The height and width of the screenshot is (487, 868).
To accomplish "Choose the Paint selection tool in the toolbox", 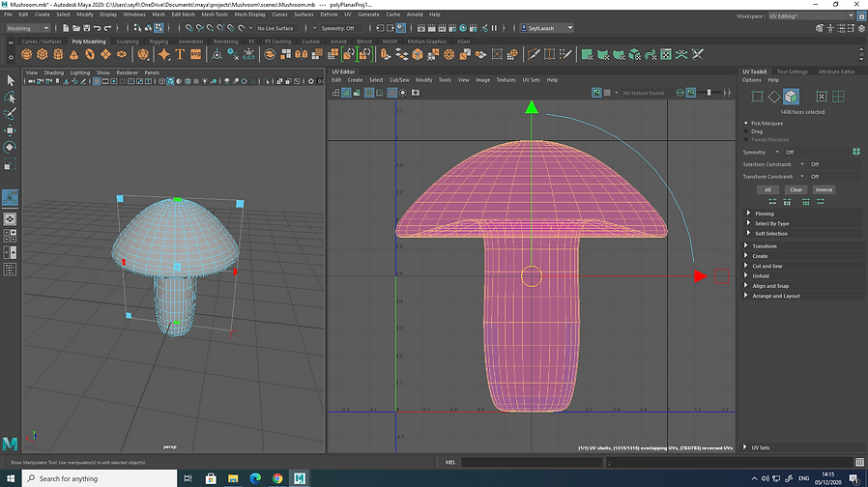I will click(10, 114).
